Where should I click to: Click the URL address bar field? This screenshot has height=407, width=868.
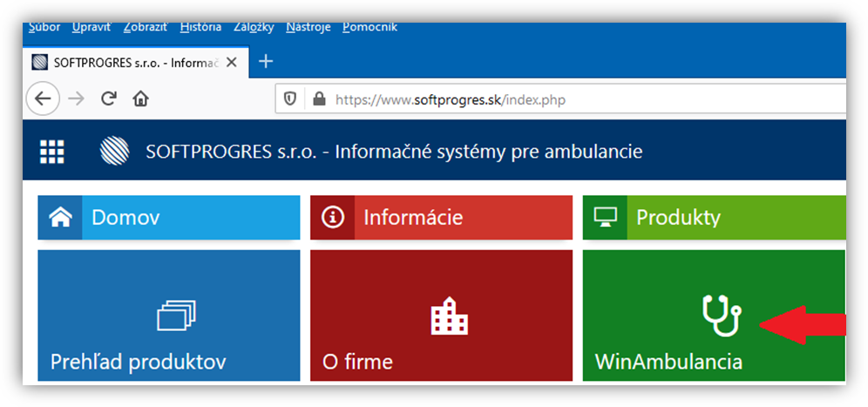coord(560,99)
